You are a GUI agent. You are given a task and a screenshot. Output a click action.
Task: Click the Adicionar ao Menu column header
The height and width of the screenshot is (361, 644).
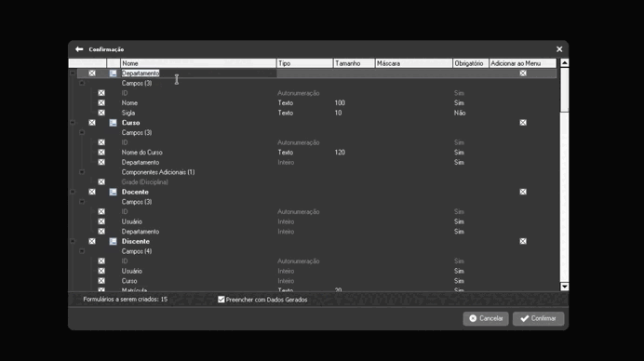click(522, 63)
